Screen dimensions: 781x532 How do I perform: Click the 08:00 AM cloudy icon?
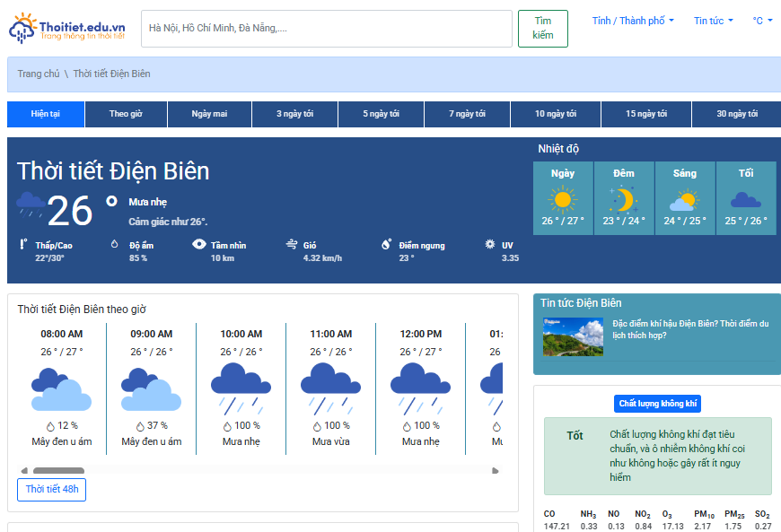pos(61,389)
